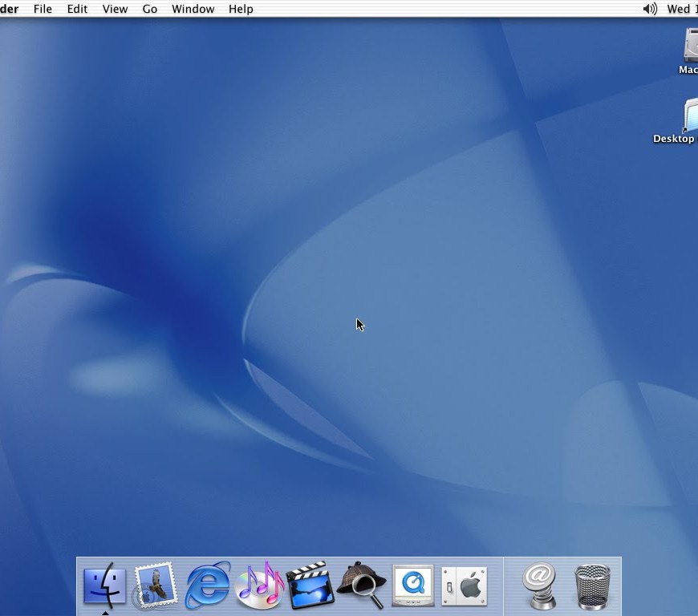This screenshot has width=698, height=616.
Task: Open the Trash in the Dock
Action: tap(592, 587)
